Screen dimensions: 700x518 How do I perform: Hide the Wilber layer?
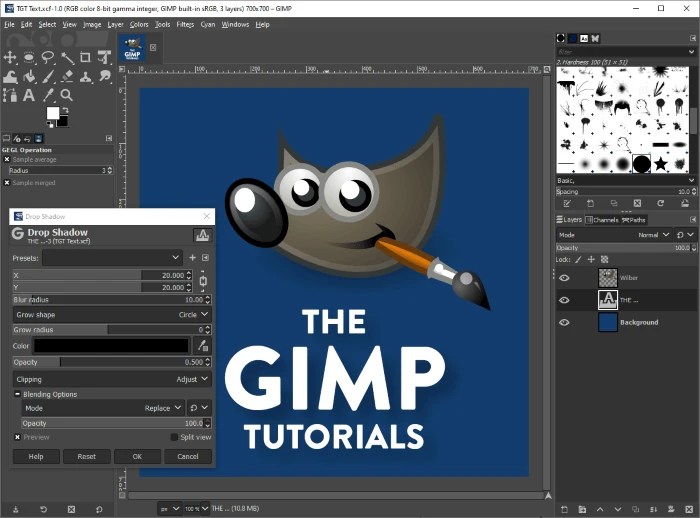564,278
